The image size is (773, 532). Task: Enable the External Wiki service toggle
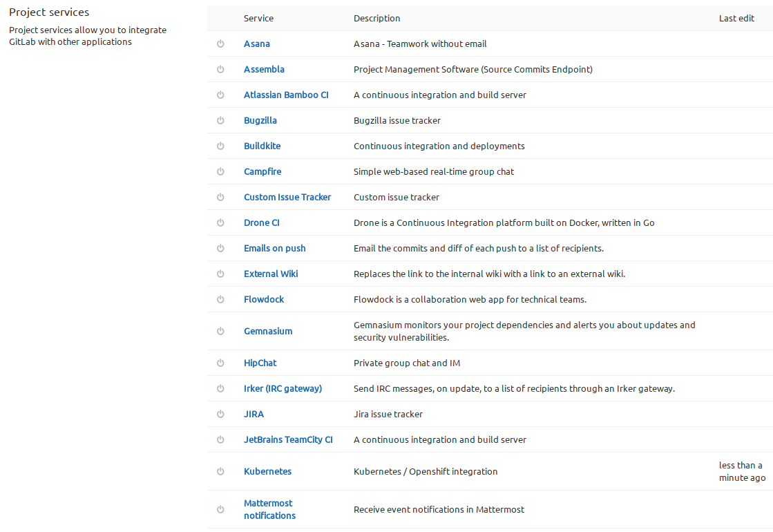point(220,274)
